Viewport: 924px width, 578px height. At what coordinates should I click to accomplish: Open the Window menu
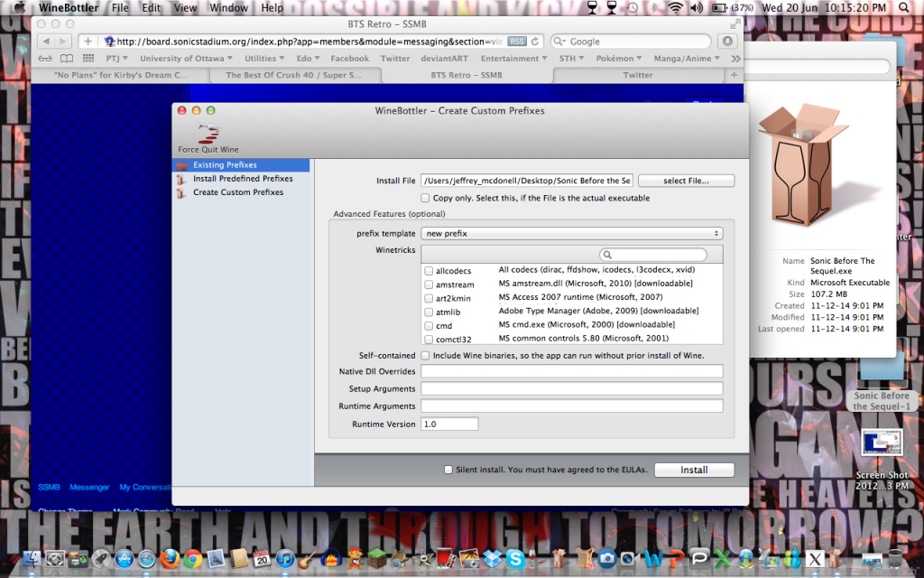228,7
